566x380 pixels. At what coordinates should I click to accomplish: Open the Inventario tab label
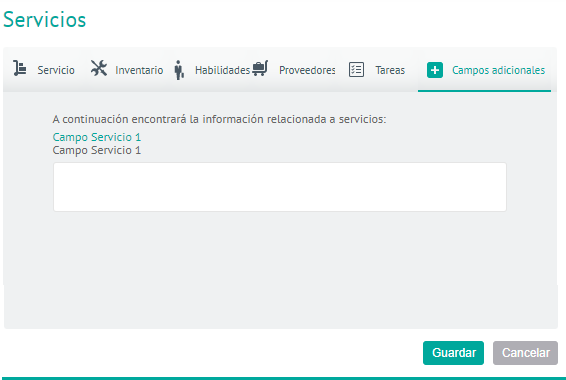(139, 70)
